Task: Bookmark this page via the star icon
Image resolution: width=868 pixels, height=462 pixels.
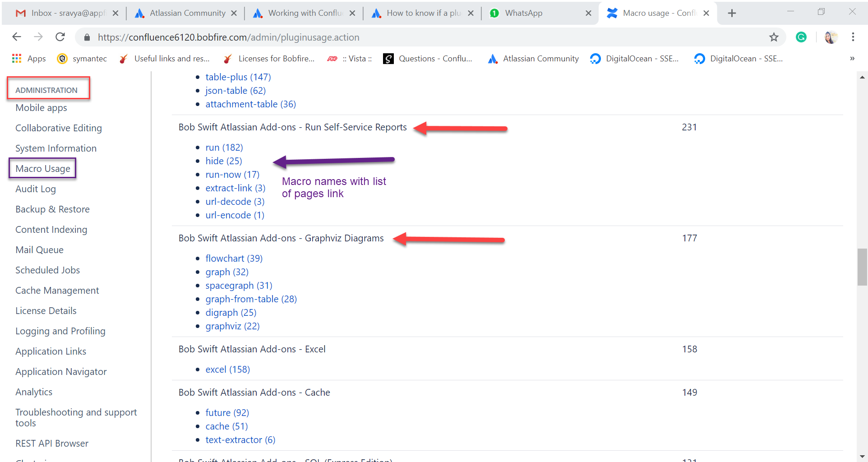Action: point(774,37)
